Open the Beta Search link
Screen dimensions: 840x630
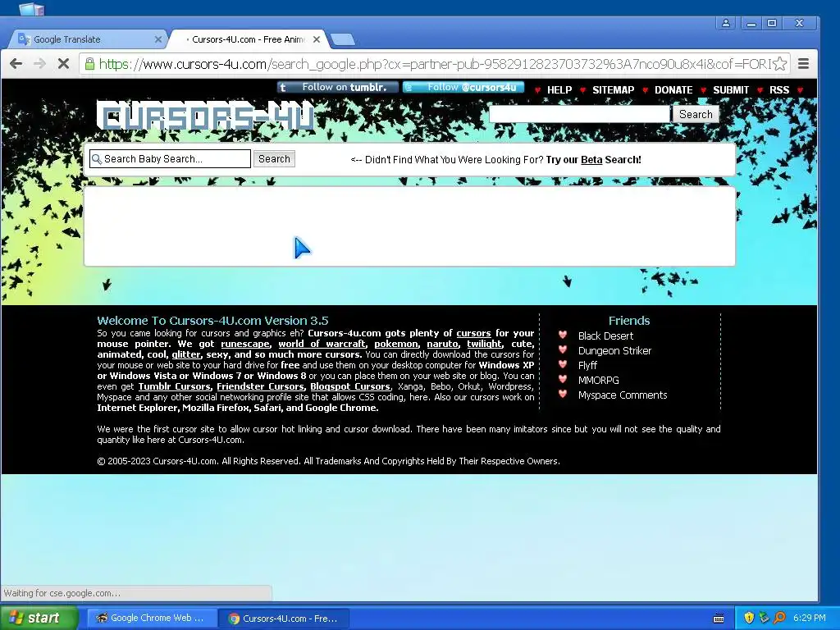pyautogui.click(x=591, y=160)
